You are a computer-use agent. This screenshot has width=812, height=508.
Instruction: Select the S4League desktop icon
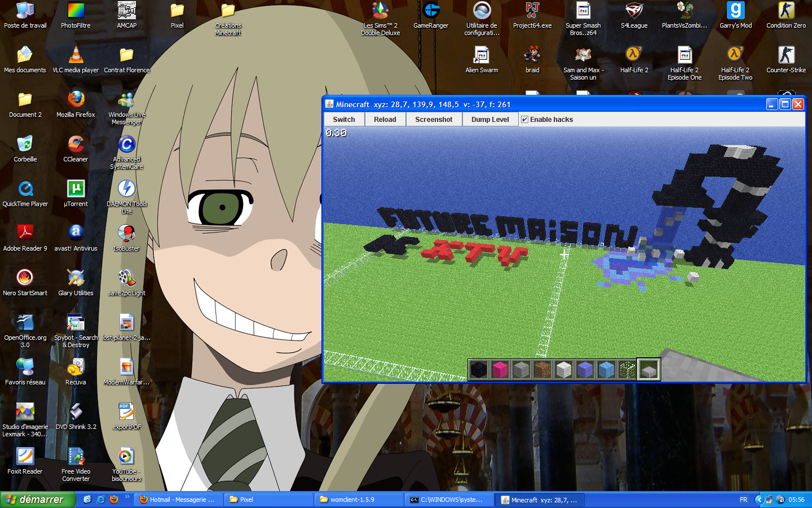click(634, 15)
